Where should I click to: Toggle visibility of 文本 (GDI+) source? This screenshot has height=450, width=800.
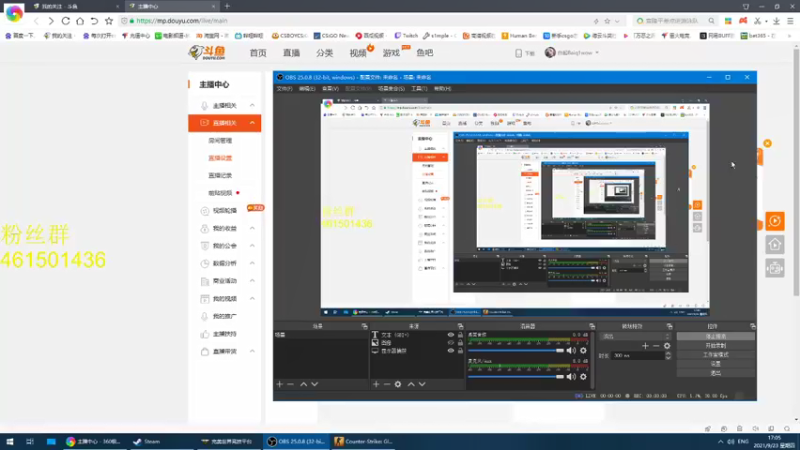click(x=451, y=335)
